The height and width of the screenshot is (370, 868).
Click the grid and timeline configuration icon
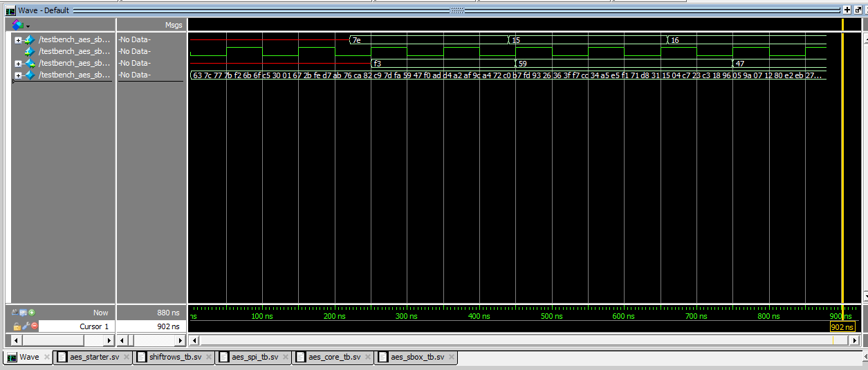click(x=23, y=313)
